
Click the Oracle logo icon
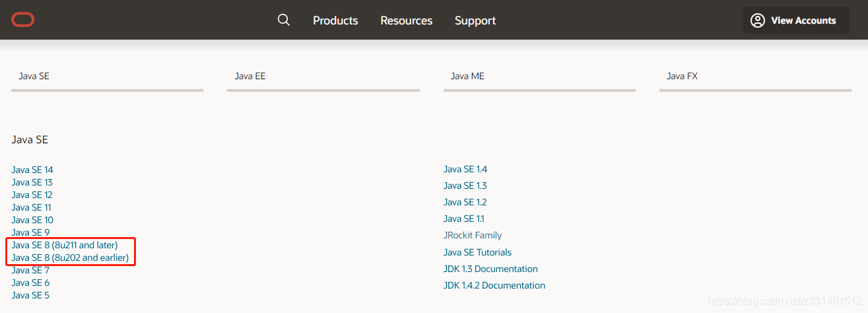pos(23,20)
